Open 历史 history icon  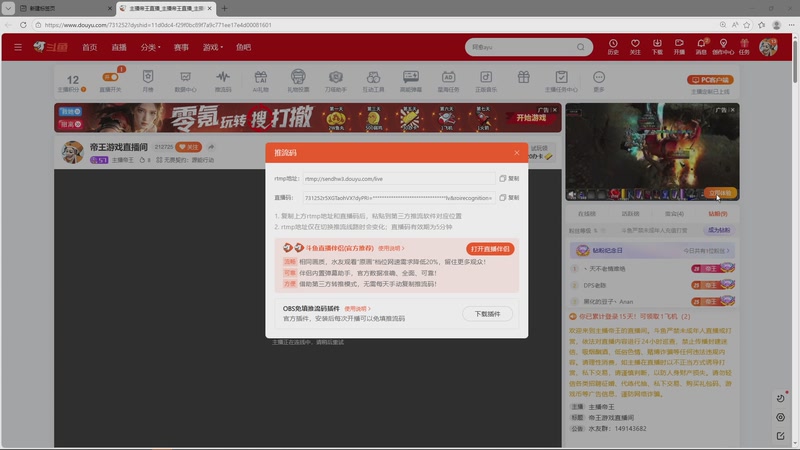click(x=613, y=47)
